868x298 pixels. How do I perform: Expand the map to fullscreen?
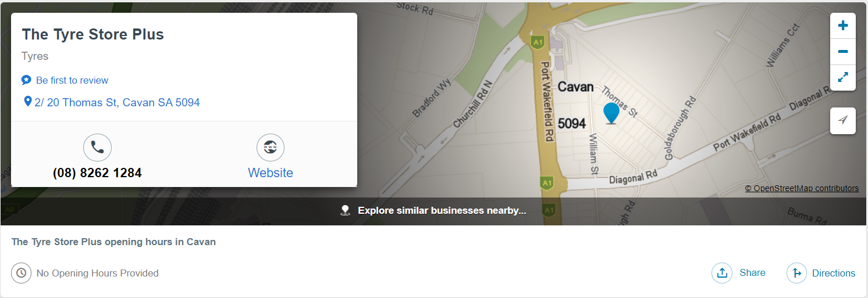(x=842, y=77)
